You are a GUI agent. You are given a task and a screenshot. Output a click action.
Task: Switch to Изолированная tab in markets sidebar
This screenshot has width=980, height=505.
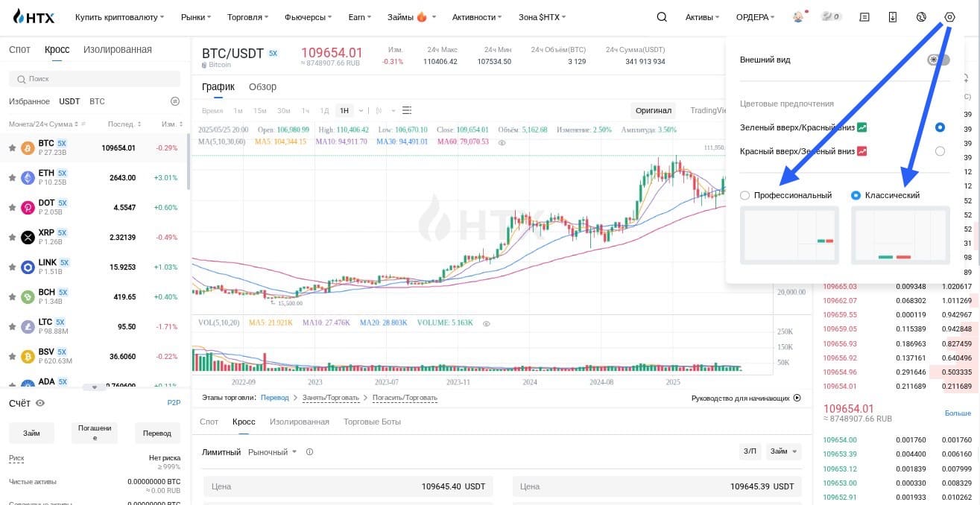pyautogui.click(x=118, y=49)
